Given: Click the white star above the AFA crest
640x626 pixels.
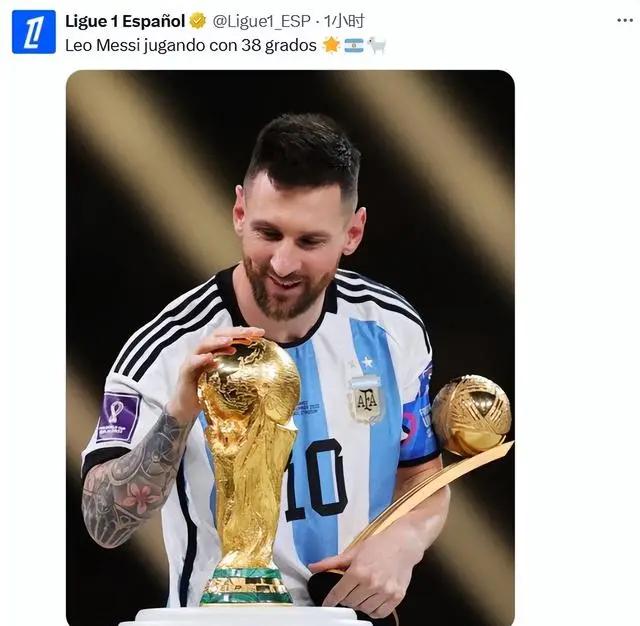Looking at the screenshot, I should 367,362.
